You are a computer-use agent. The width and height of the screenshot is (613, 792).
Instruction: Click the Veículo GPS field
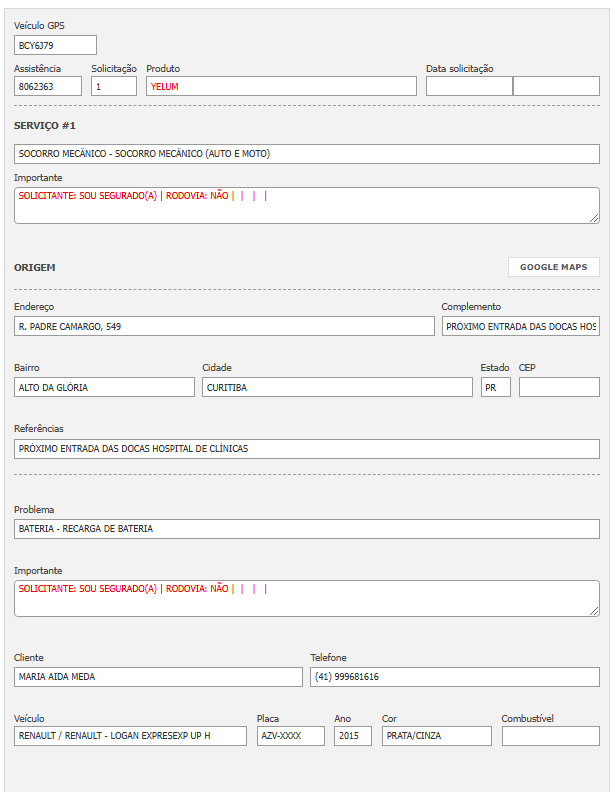tap(55, 45)
